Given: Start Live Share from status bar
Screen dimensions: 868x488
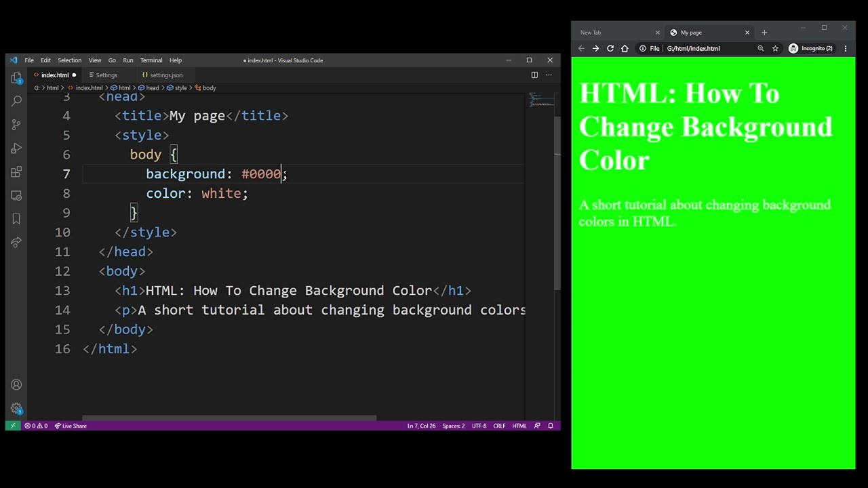Looking at the screenshot, I should (x=71, y=426).
